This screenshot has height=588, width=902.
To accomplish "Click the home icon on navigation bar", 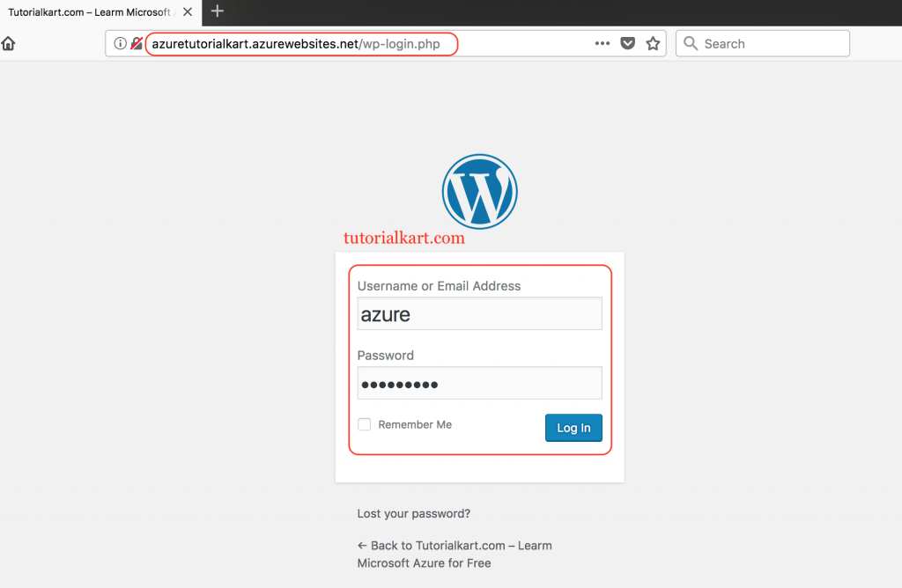I will pos(8,42).
